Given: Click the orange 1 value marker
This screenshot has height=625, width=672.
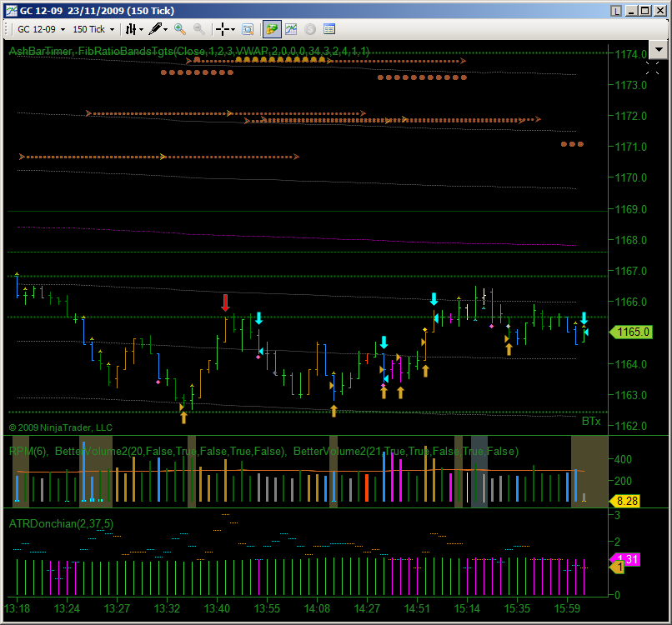Looking at the screenshot, I should pos(617,567).
